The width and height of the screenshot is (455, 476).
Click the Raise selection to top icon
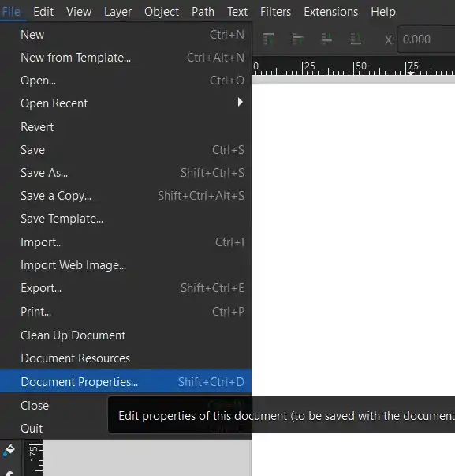click(x=268, y=39)
